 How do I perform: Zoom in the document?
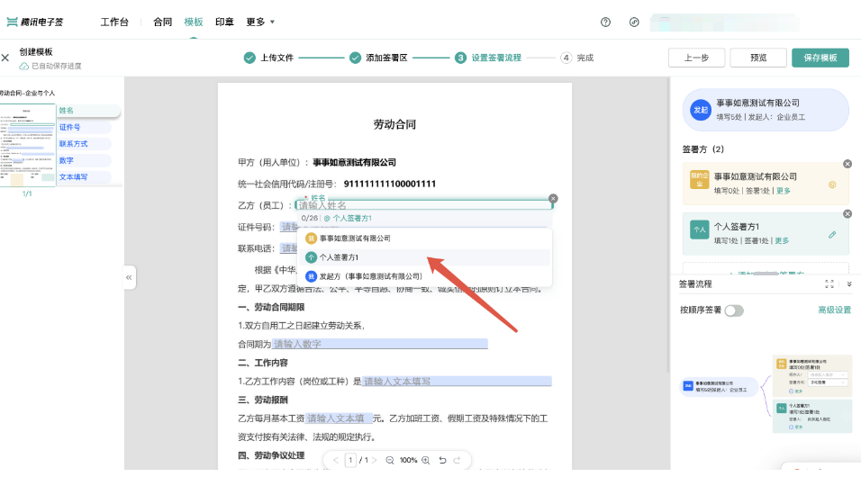click(x=426, y=460)
